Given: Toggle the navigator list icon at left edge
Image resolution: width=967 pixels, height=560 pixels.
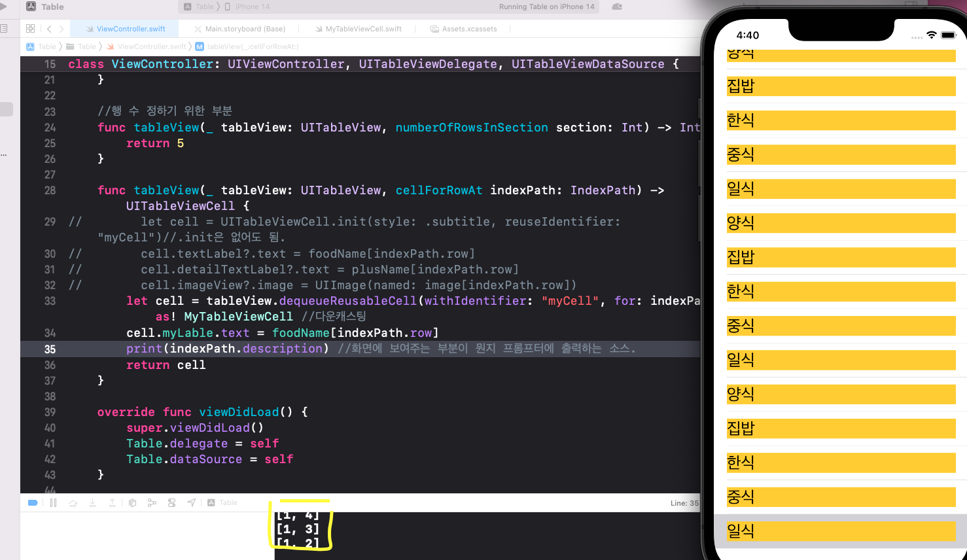Looking at the screenshot, I should (x=4, y=29).
